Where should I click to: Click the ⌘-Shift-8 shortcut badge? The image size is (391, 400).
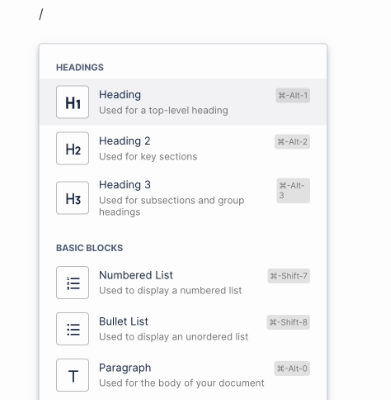coord(288,322)
